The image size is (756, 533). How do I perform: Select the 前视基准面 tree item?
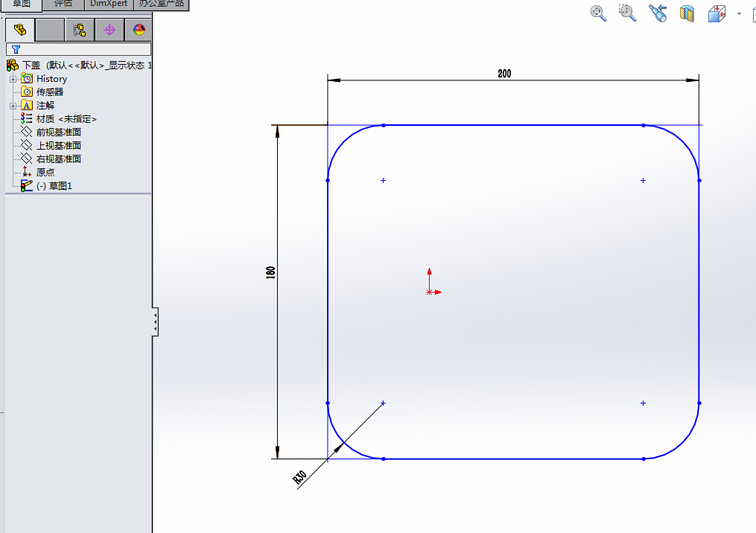click(59, 132)
